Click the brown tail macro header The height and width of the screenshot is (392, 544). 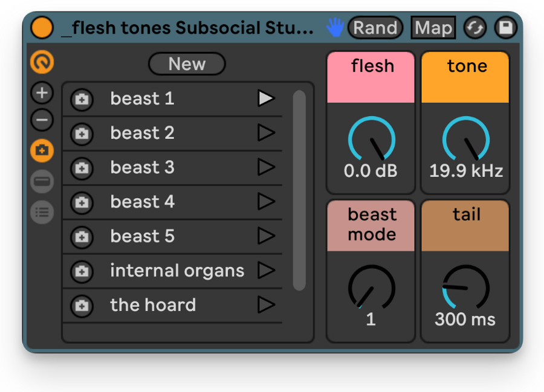pos(465,226)
